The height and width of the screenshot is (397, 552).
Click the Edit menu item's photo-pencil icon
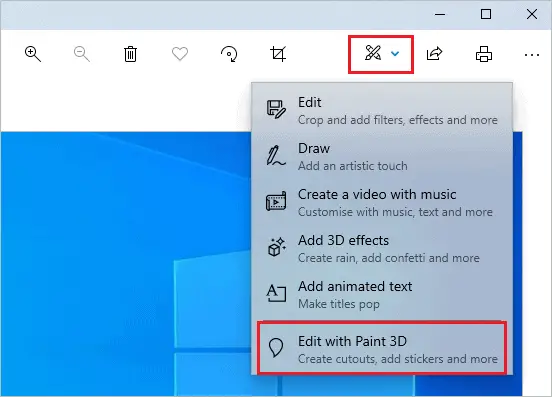pyautogui.click(x=276, y=109)
